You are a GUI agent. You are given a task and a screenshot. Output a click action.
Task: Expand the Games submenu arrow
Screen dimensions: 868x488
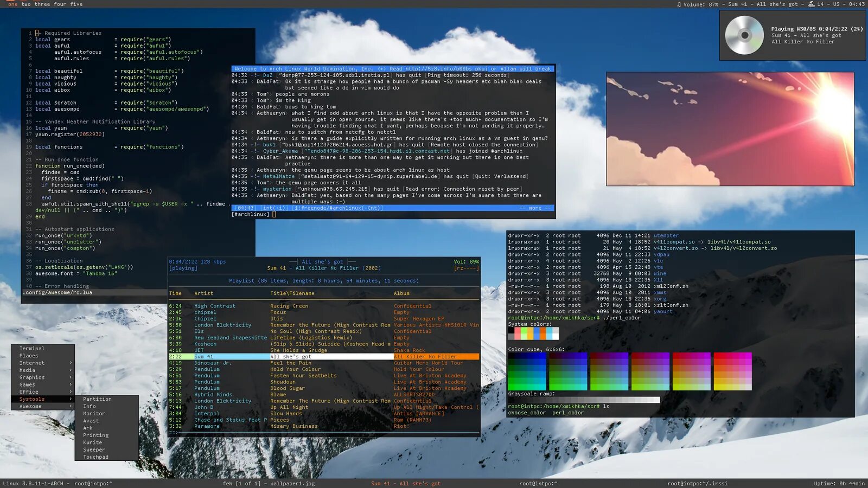click(x=71, y=385)
